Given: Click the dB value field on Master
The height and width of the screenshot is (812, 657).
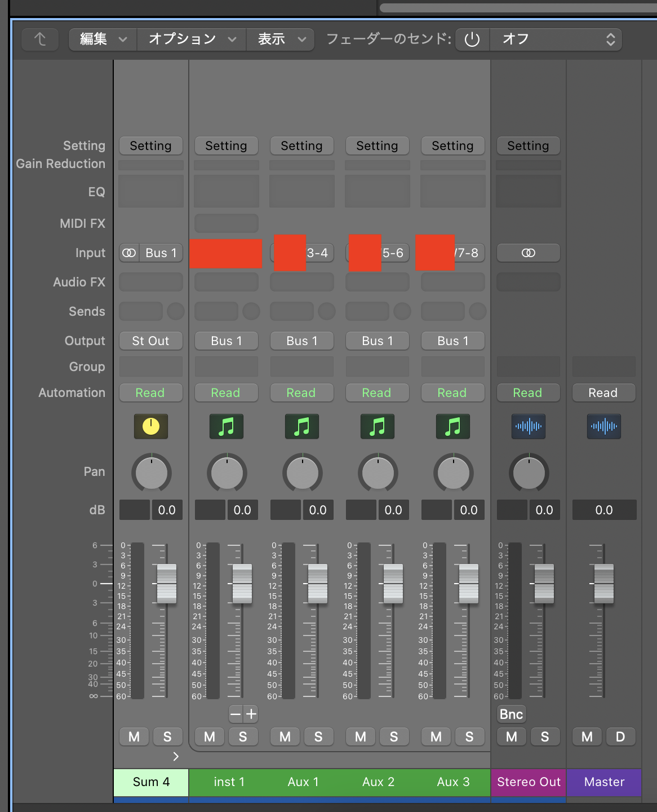Looking at the screenshot, I should click(603, 510).
